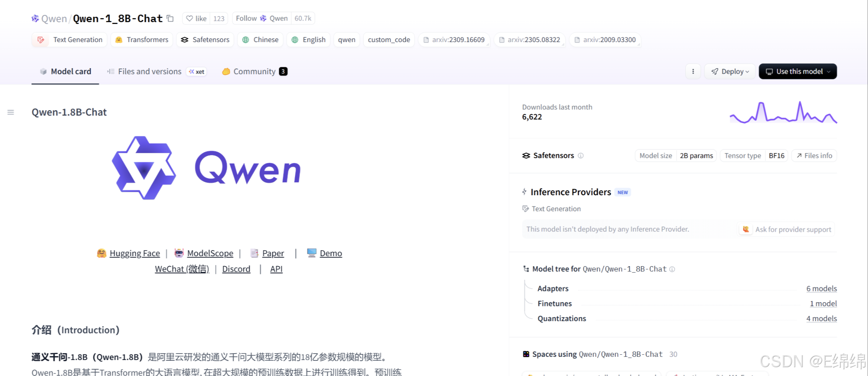868x376 pixels.
Task: Click the English language globe icon
Action: (x=295, y=40)
